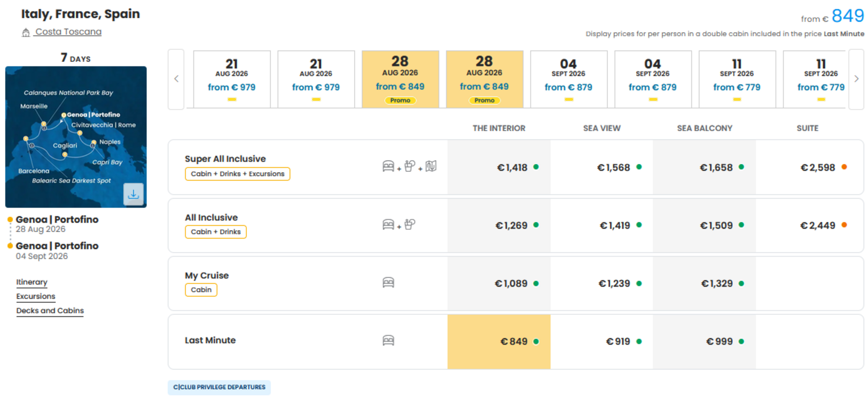Download the itinerary map image
868x396 pixels.
click(x=134, y=195)
